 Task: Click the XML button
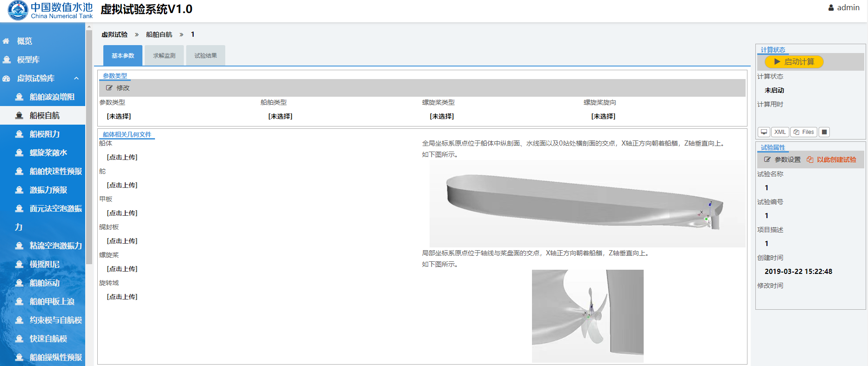point(780,132)
